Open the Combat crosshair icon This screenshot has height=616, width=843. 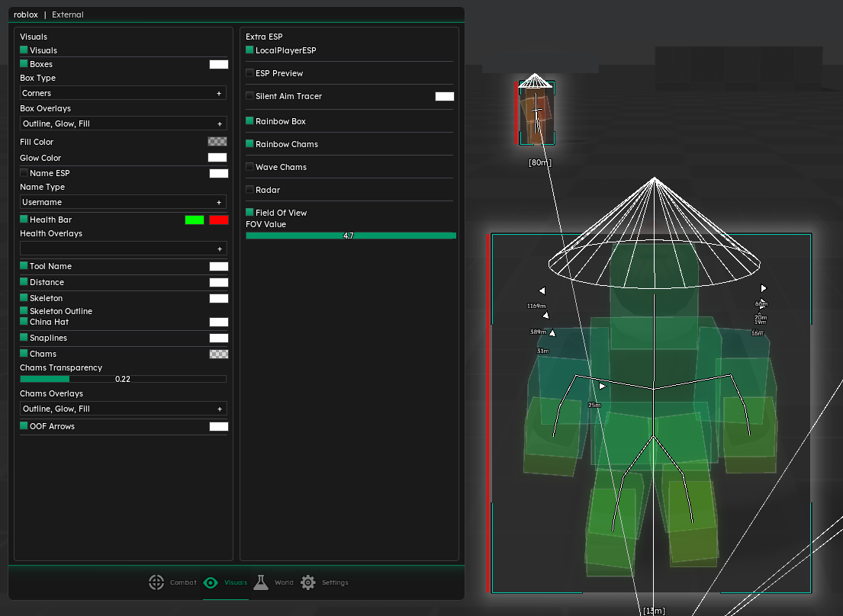pos(156,582)
